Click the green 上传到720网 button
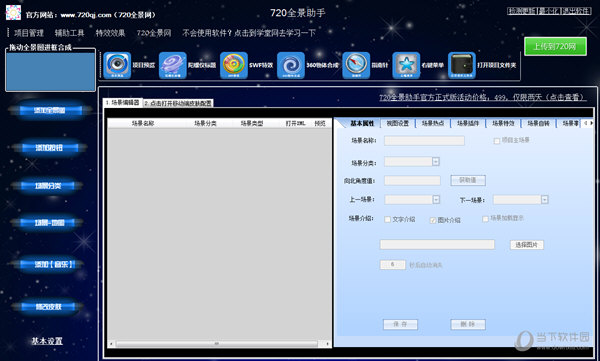 point(555,47)
